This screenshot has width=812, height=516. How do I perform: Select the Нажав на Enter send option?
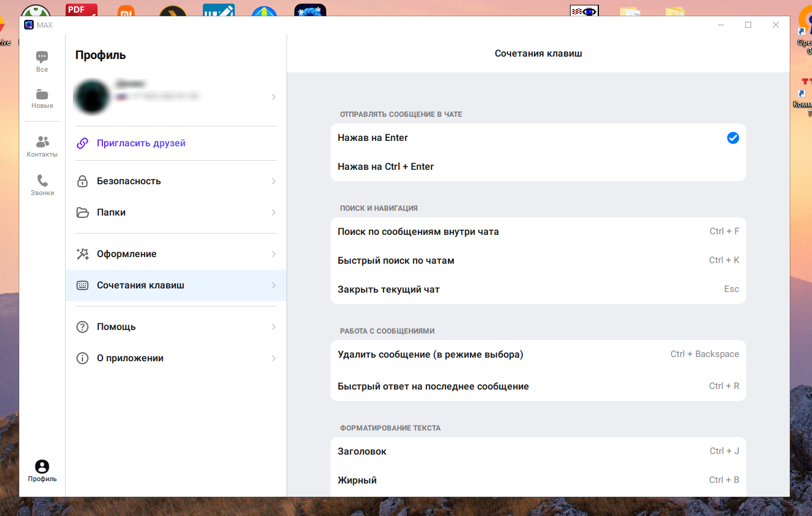(x=373, y=138)
